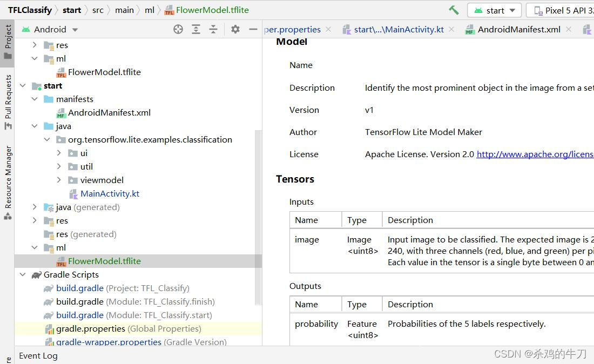Switch to the gradle-wrapper.properties editor tab
This screenshot has height=364, width=594.
point(292,30)
